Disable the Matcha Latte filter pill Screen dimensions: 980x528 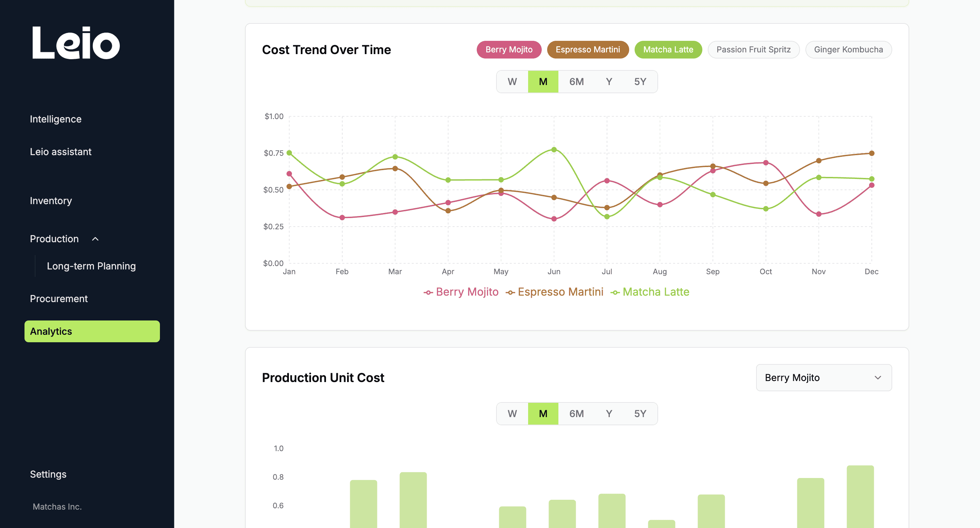click(668, 49)
